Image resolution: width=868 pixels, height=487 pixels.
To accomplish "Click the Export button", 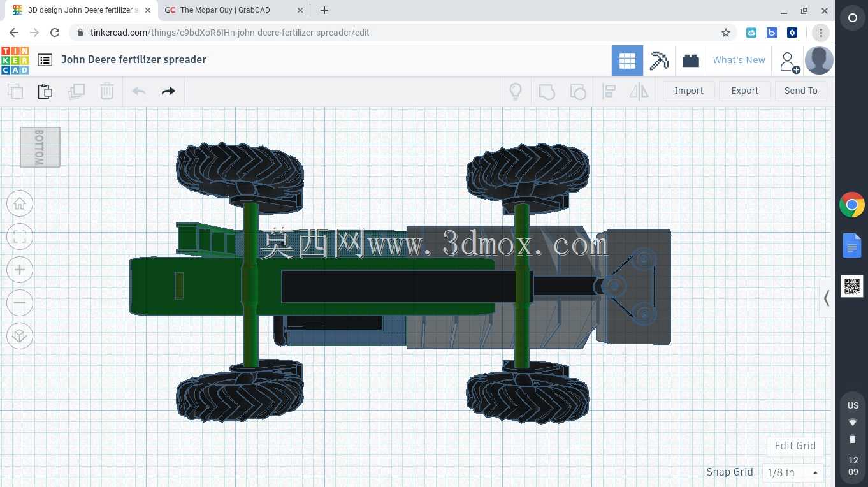I will pyautogui.click(x=745, y=91).
